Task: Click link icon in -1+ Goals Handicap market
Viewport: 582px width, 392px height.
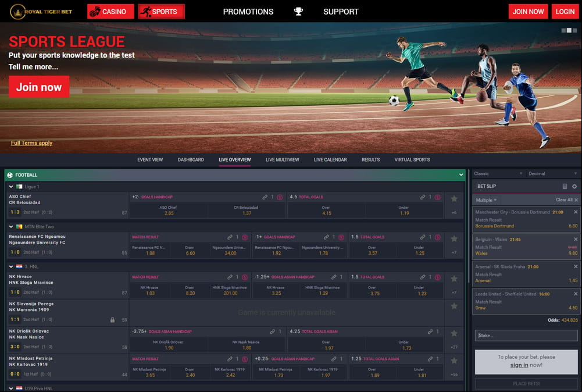Action: pos(326,237)
